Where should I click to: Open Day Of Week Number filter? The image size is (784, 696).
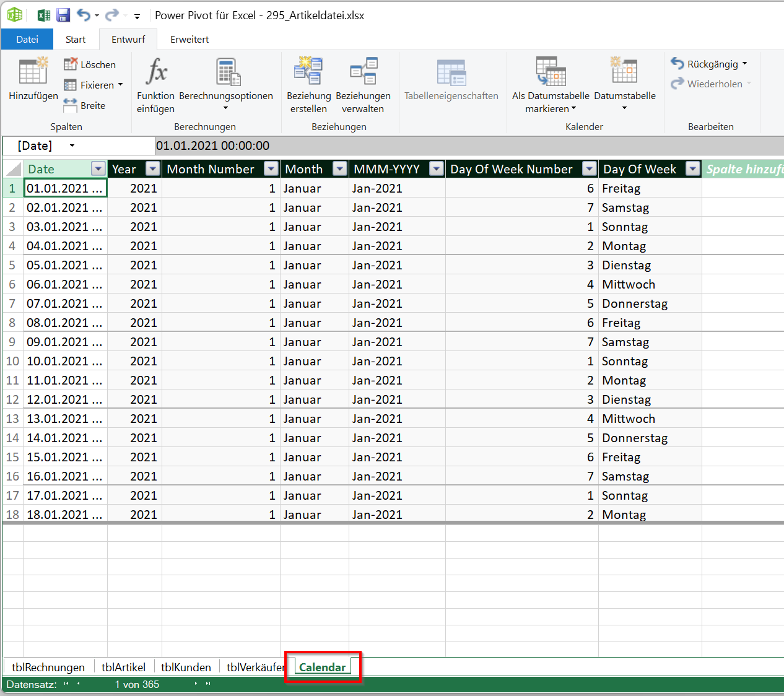(590, 168)
